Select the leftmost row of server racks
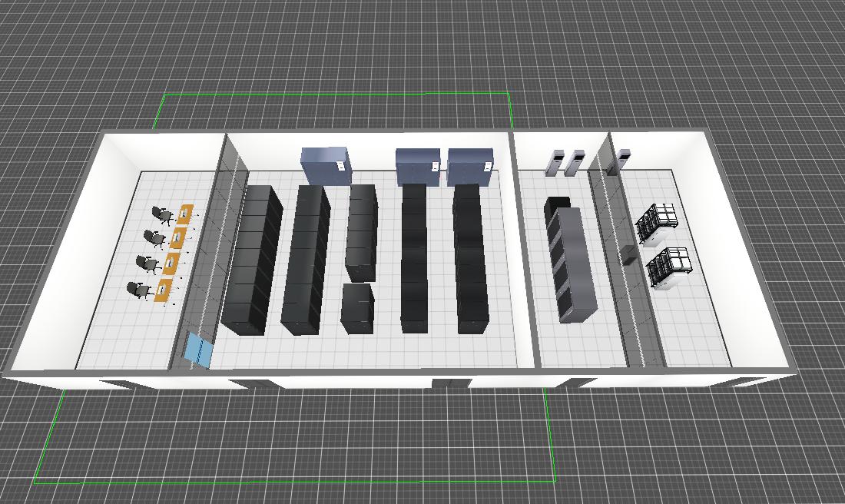Viewport: 845px width, 504px height. tap(253, 259)
